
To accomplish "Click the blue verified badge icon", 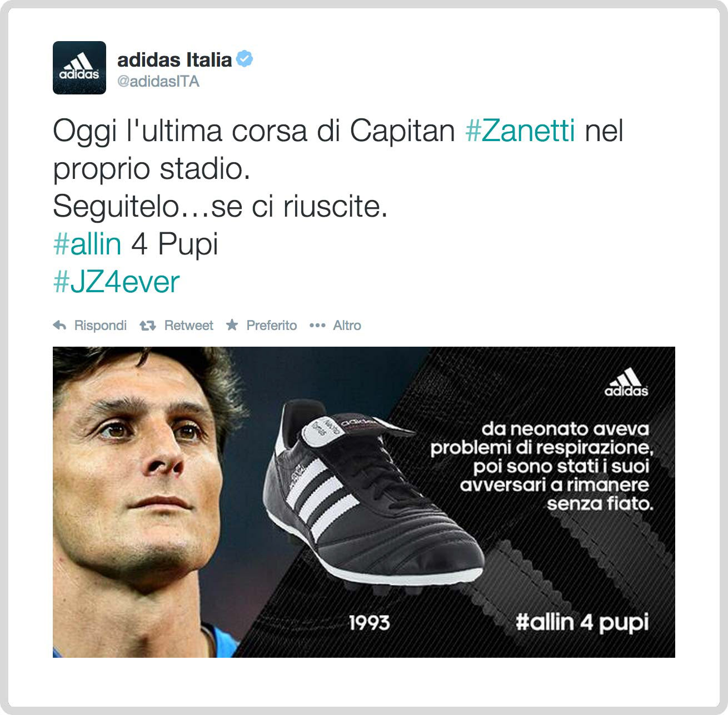I will coord(245,59).
